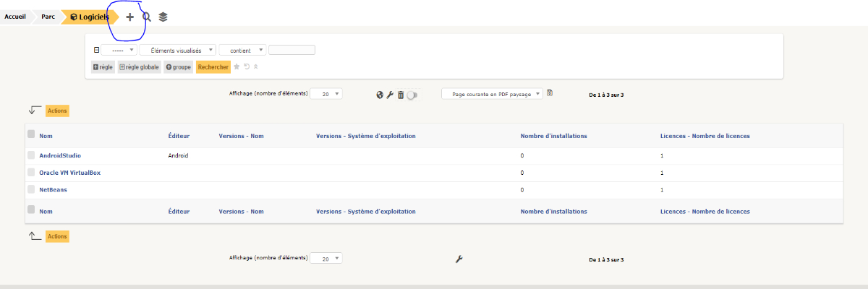Click the trash bin icon
Viewport: 868px width, 289px height.
tap(400, 95)
